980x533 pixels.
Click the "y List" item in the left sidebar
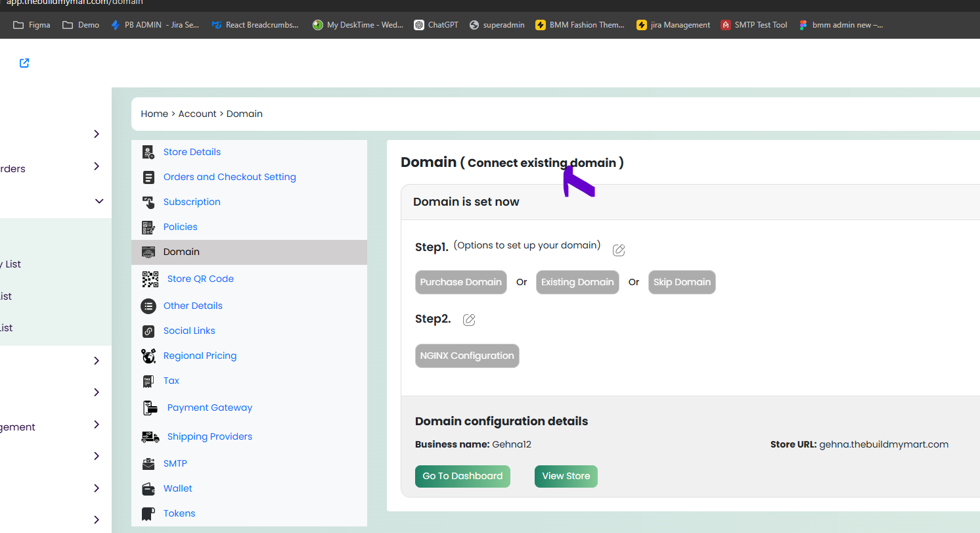(x=11, y=264)
